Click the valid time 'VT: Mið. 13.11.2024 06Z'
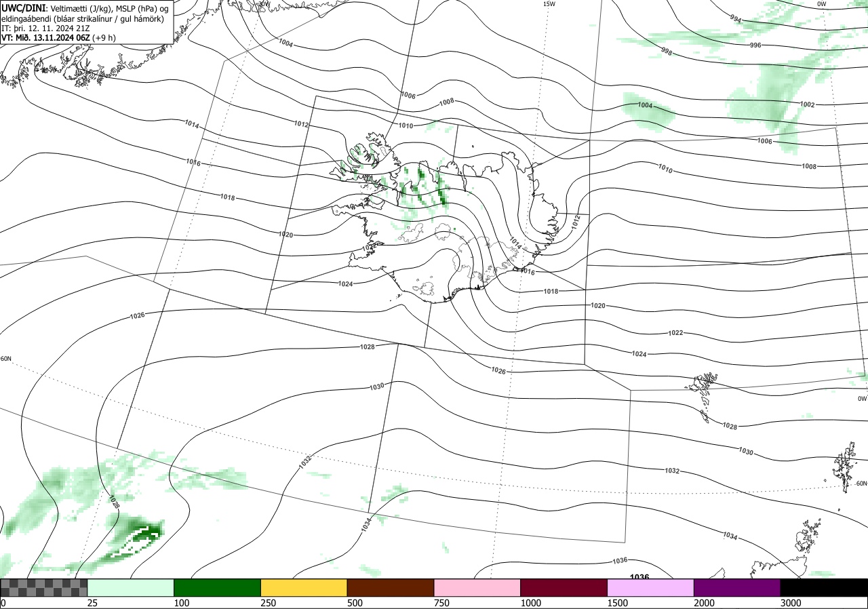The height and width of the screenshot is (609, 868). point(46,37)
